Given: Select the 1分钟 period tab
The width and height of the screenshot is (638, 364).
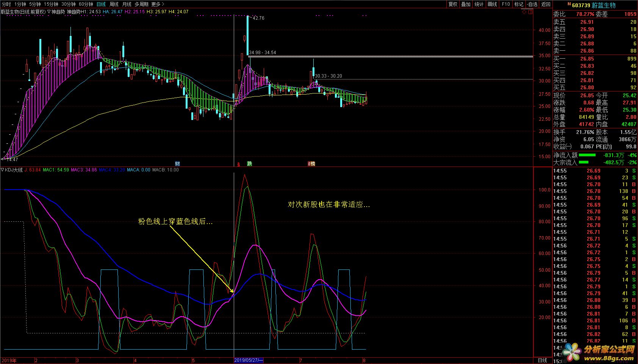Looking at the screenshot, I should [x=20, y=4].
